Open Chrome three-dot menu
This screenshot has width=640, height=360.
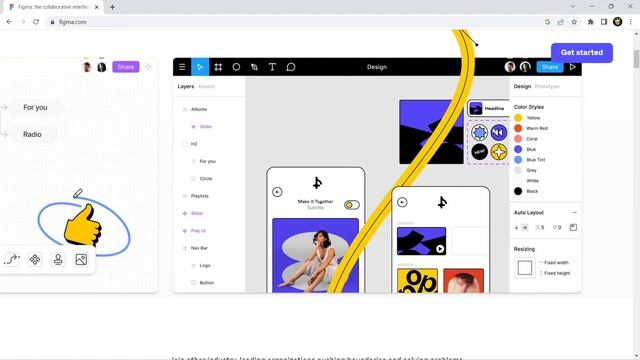click(631, 22)
